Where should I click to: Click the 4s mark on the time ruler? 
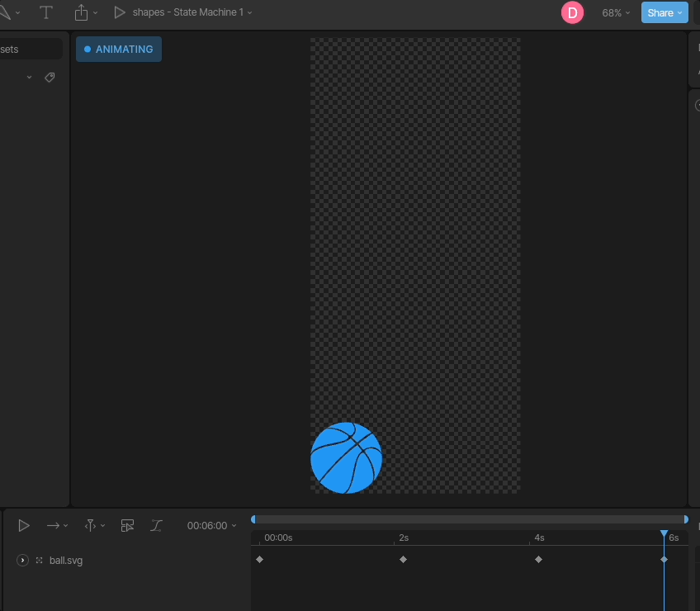[x=539, y=538]
